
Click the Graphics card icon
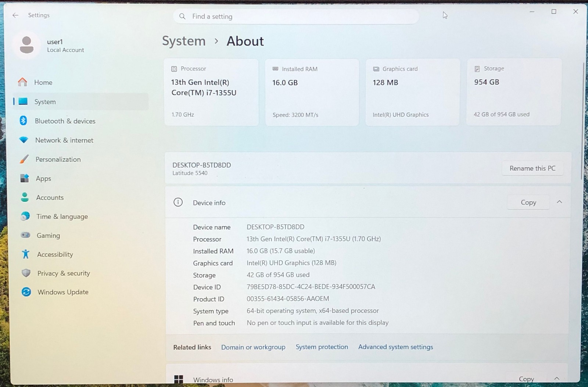(376, 69)
